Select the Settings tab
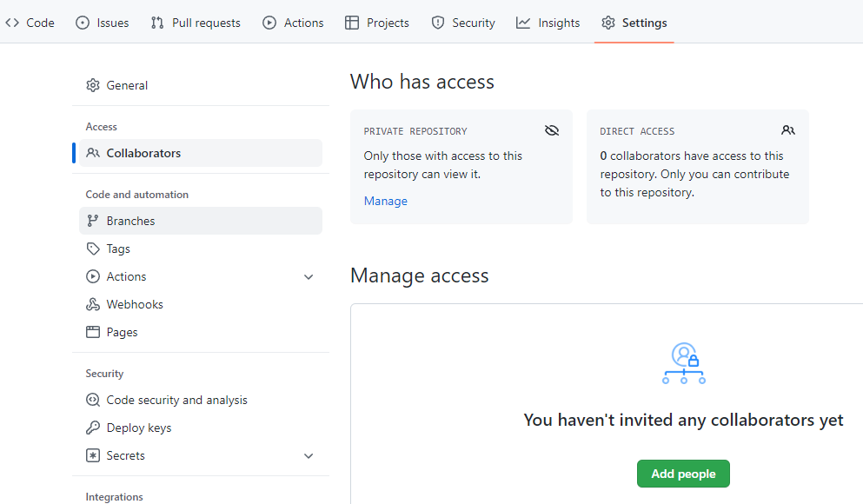This screenshot has height=504, width=863. point(634,23)
